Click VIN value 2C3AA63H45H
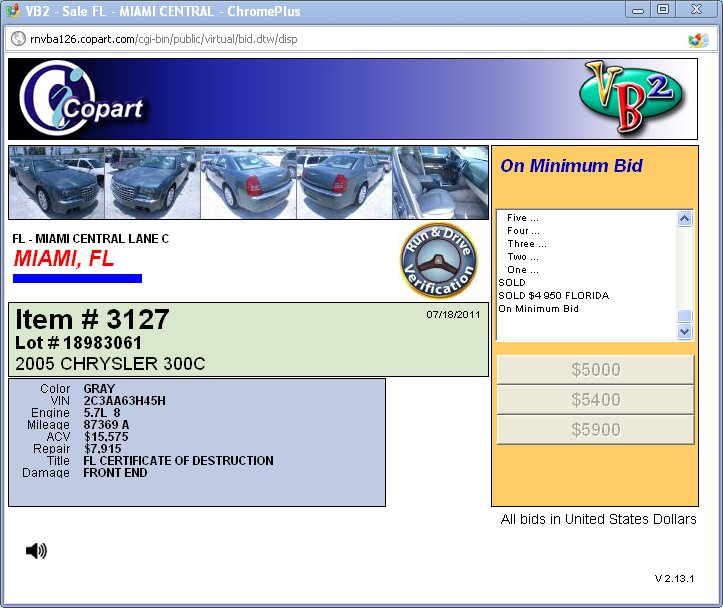 click(x=124, y=401)
